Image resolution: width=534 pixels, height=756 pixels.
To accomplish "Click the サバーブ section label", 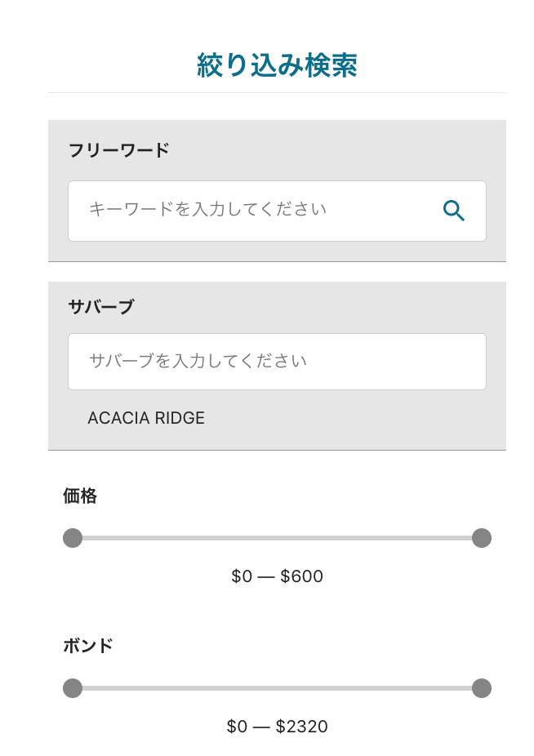I will 101,307.
